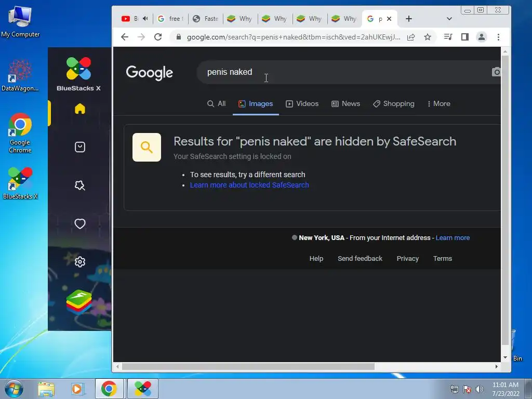Image resolution: width=532 pixels, height=399 pixels.
Task: Open BlueStacks X settings gear
Action: 79,262
